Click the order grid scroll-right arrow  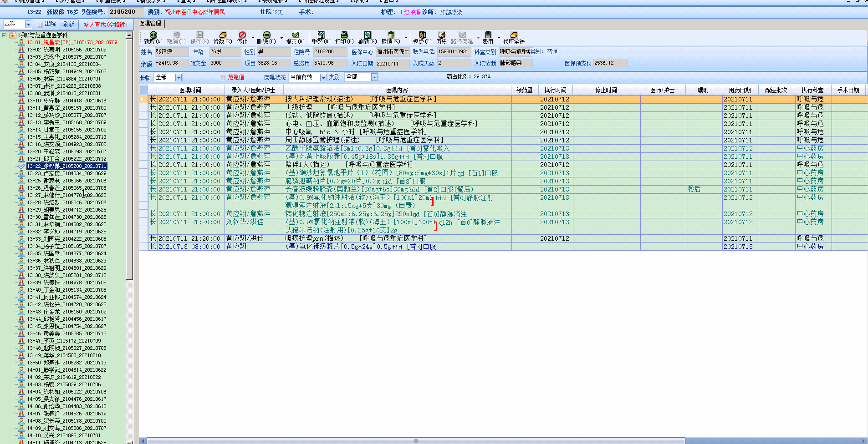coord(864,441)
